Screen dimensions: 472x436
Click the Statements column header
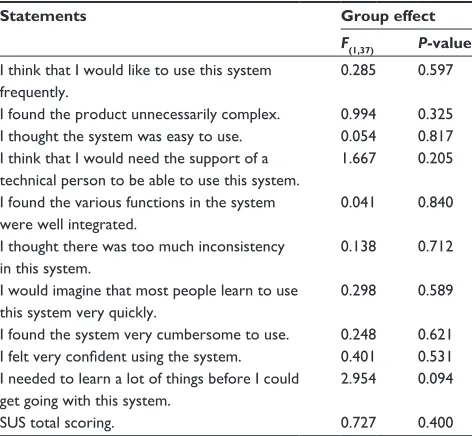(43, 16)
